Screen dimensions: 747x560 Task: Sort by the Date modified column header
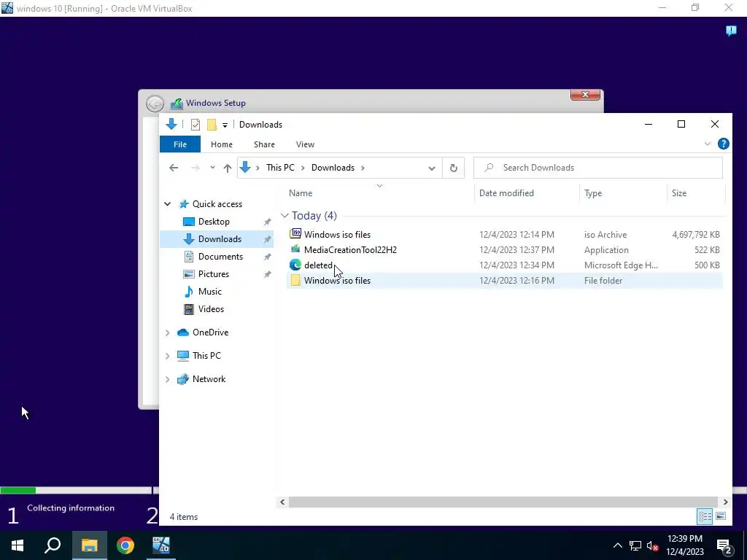(x=506, y=193)
